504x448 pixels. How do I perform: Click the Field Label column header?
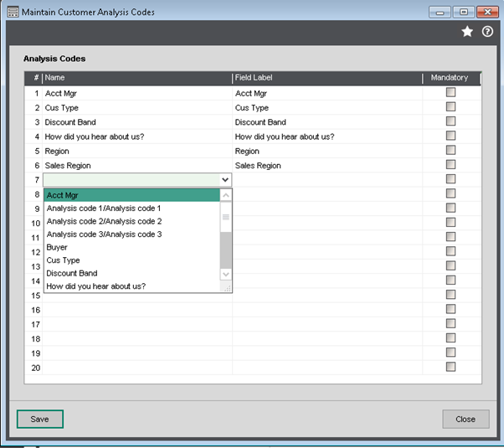tap(327, 78)
